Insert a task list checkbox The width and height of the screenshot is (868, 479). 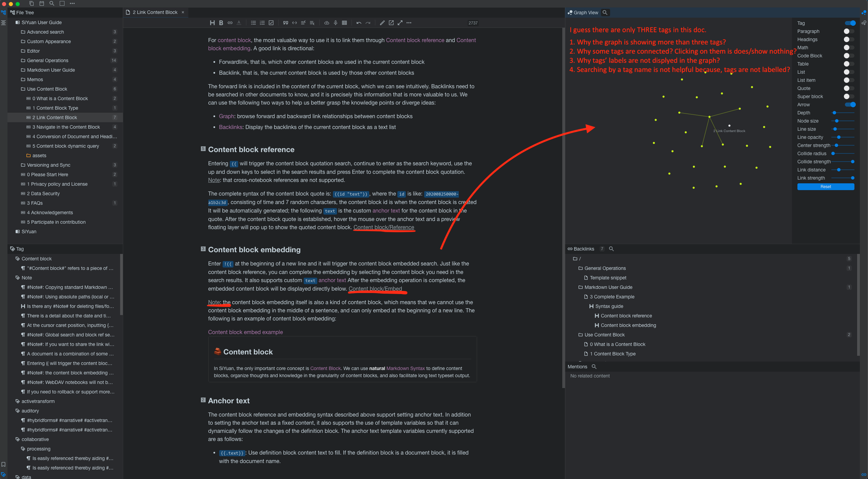(271, 23)
